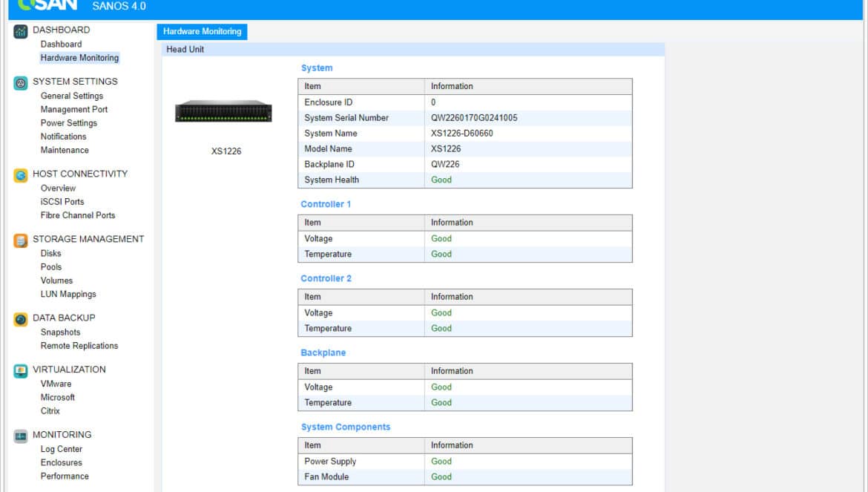Viewport: 868px width, 492px height.
Task: Open iSCSI Ports page
Action: pos(62,202)
